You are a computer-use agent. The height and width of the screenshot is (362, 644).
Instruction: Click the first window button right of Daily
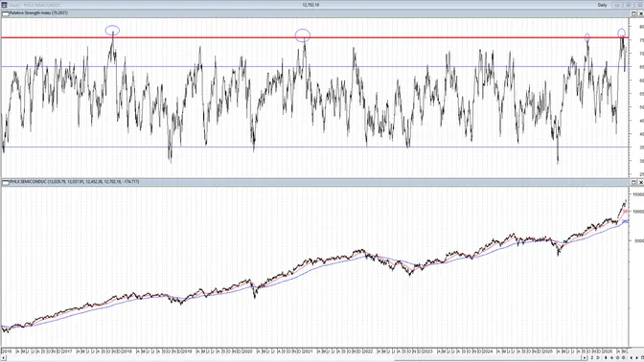616,5
